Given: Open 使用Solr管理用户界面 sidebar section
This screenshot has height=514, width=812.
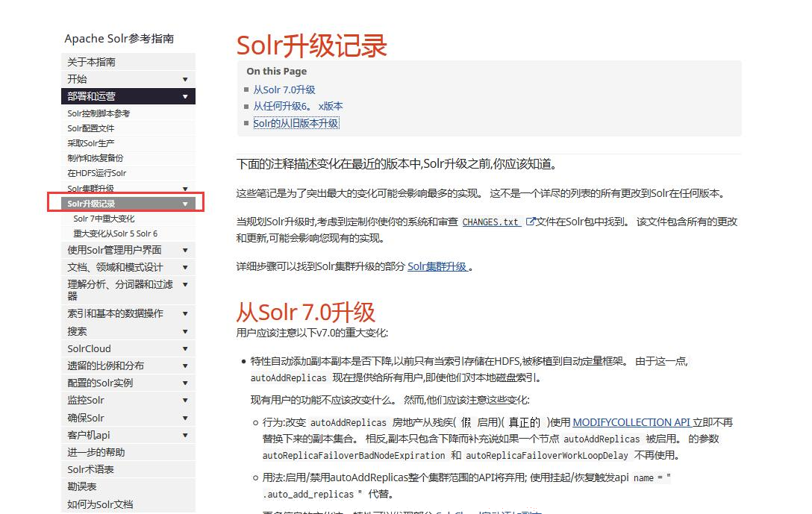Looking at the screenshot, I should point(114,250).
